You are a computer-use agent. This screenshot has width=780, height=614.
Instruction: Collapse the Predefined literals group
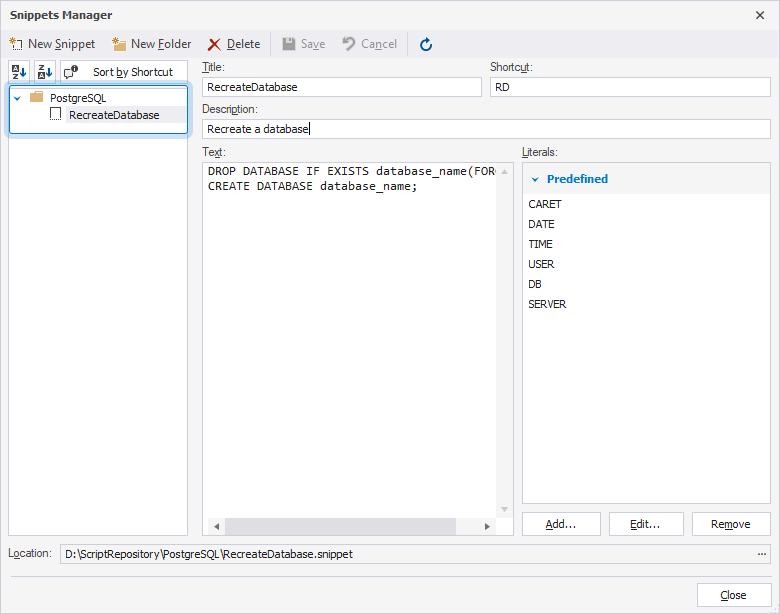coord(535,179)
